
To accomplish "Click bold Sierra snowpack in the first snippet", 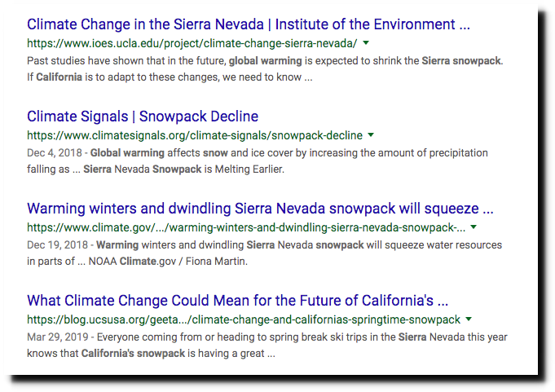I will 461,61.
